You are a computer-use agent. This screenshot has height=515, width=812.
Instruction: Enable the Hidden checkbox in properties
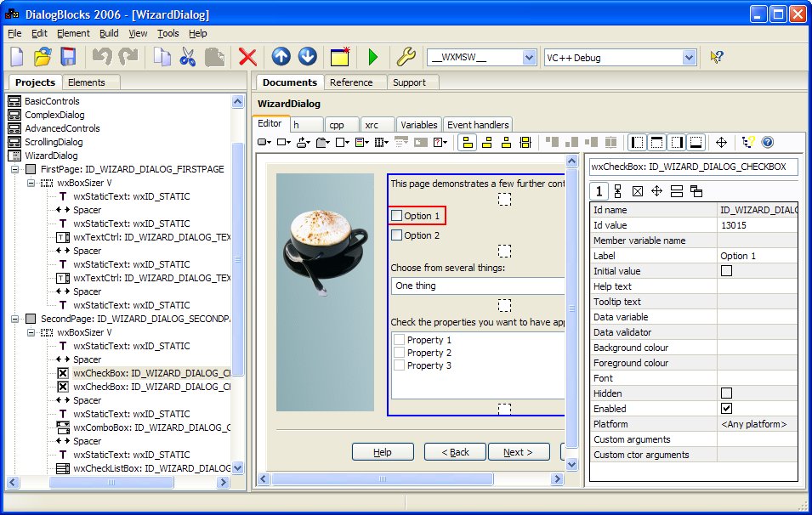pyautogui.click(x=726, y=393)
